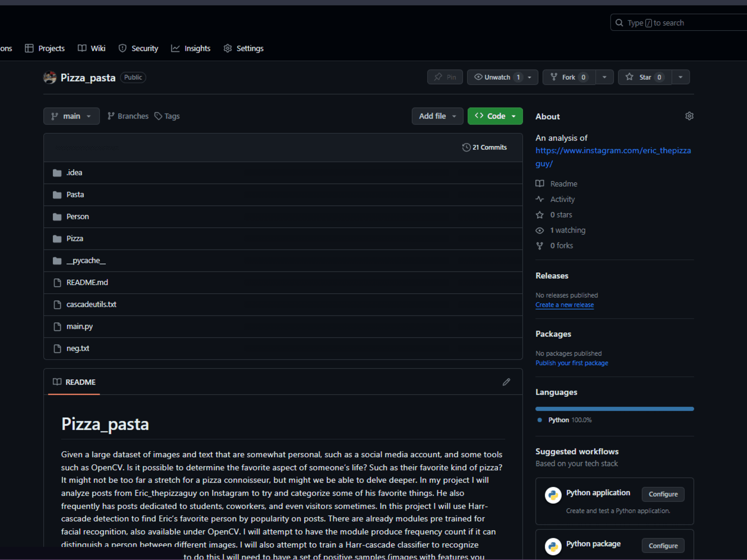
Task: Click the fork icon on Fork button
Action: click(x=554, y=77)
